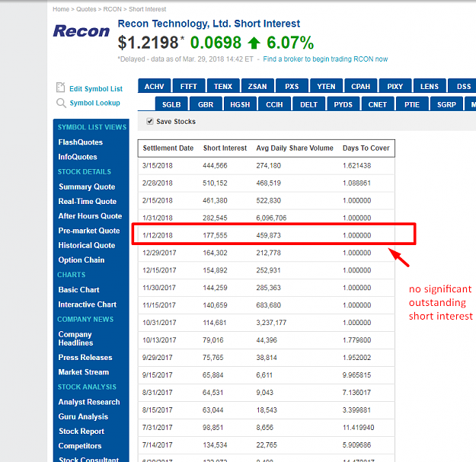Select the ZSAN symbol tab
The height and width of the screenshot is (462, 476).
[x=257, y=86]
